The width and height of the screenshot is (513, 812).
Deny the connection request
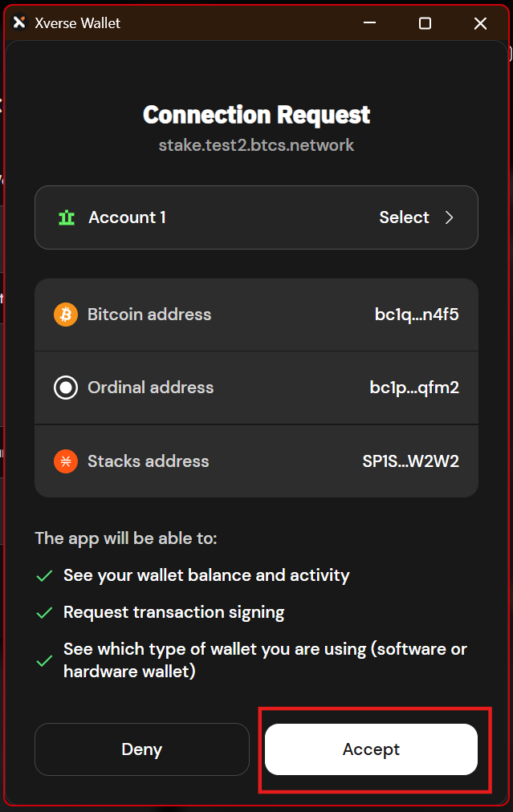[141, 749]
